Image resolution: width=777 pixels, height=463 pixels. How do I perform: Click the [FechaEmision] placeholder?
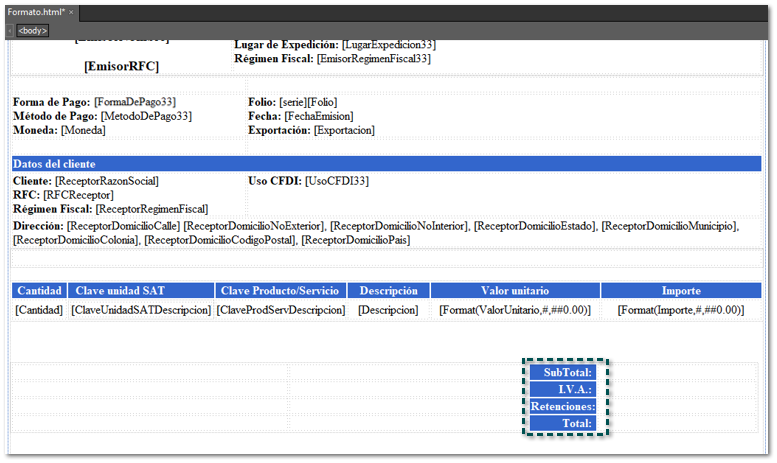pos(318,116)
